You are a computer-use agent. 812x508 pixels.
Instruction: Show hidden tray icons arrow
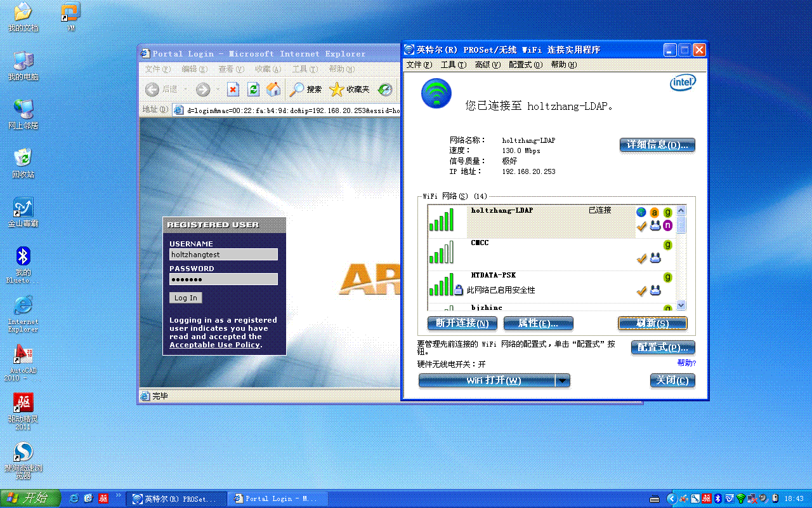tap(672, 498)
